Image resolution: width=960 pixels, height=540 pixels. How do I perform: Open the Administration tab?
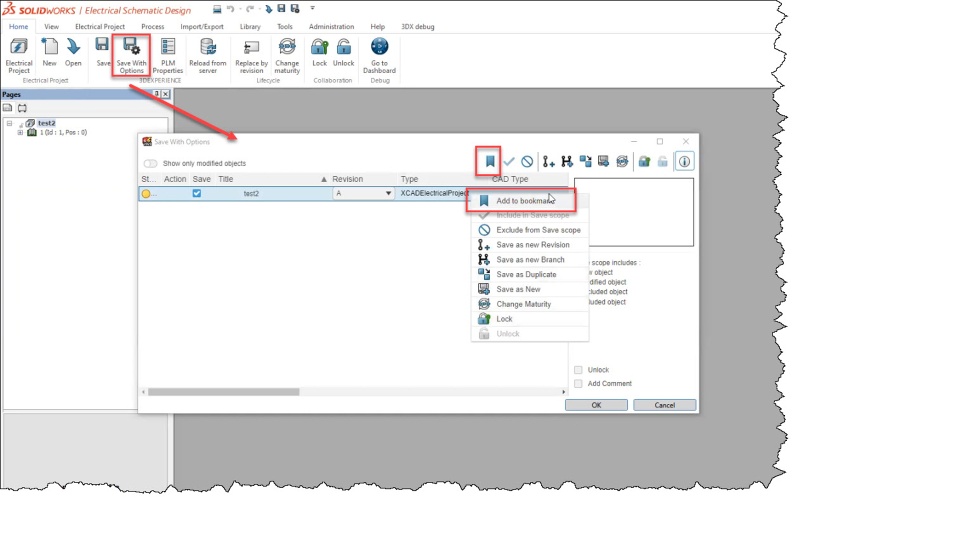[x=331, y=26]
